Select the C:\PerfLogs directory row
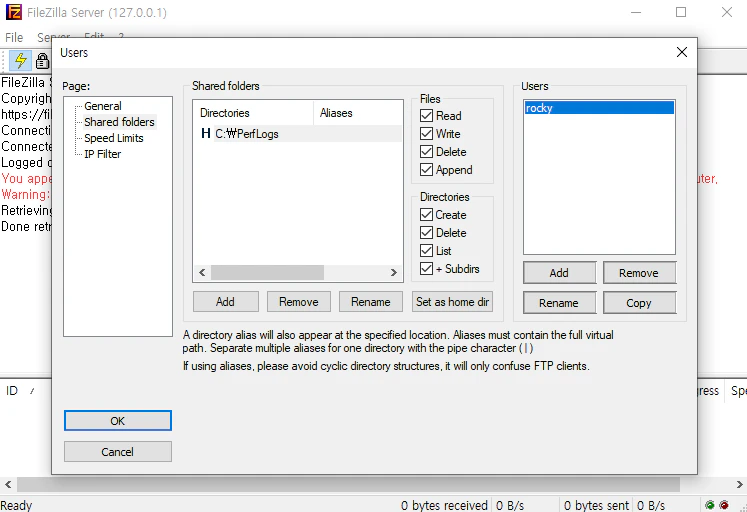This screenshot has width=747, height=512. [x=301, y=133]
